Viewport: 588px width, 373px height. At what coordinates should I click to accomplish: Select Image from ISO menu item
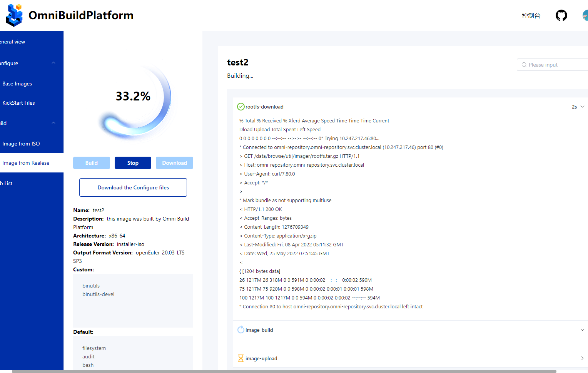pos(32,144)
